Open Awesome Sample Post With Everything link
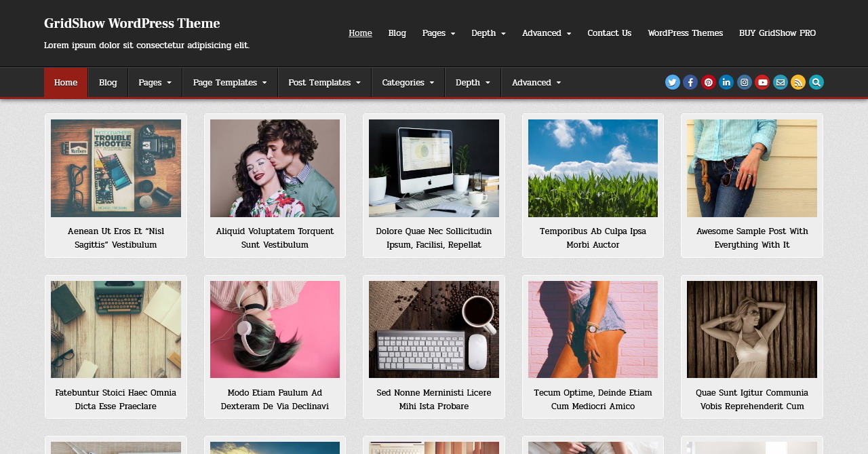 [x=752, y=238]
